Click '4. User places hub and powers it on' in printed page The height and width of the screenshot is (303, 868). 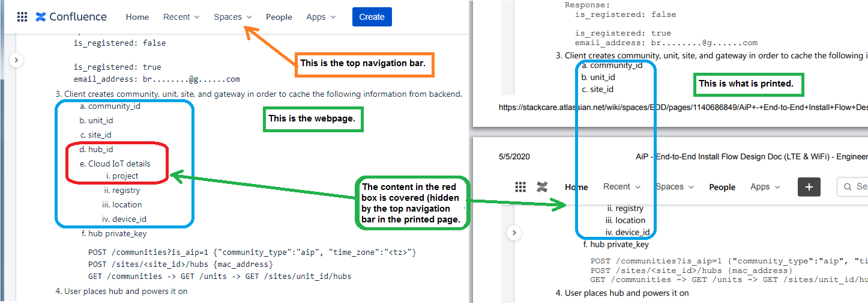point(622,293)
